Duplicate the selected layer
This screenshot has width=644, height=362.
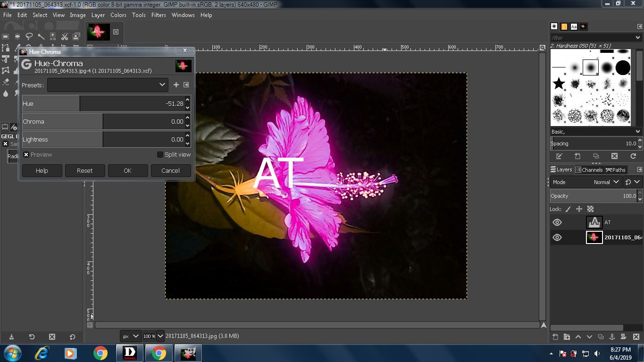click(601, 337)
